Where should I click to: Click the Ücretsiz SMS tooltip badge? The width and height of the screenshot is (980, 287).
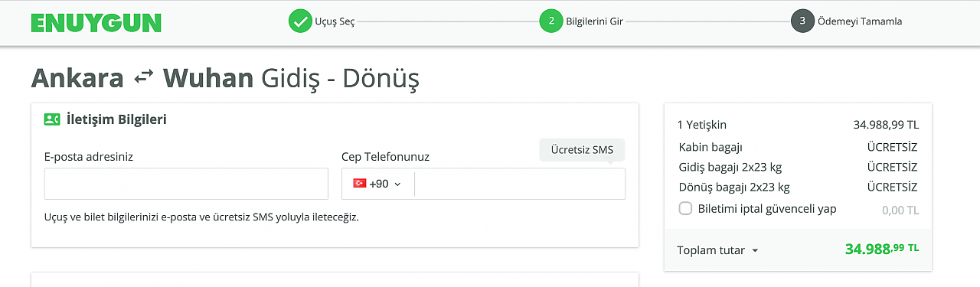(x=582, y=150)
